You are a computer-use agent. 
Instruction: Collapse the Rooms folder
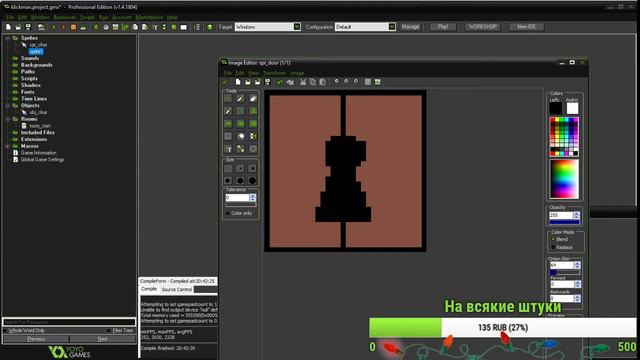pyautogui.click(x=7, y=119)
